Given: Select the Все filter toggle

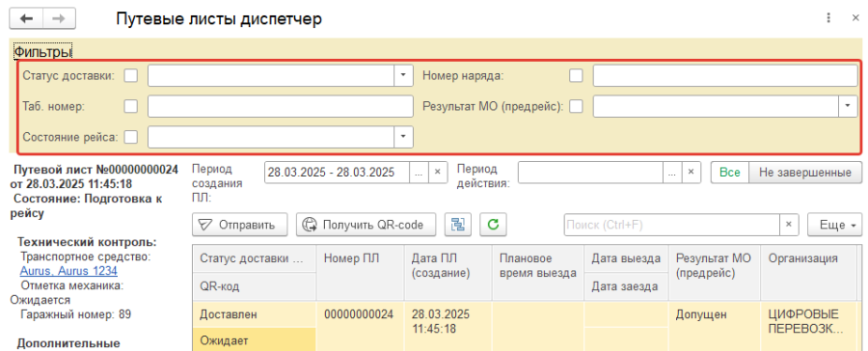Looking at the screenshot, I should click(x=730, y=173).
